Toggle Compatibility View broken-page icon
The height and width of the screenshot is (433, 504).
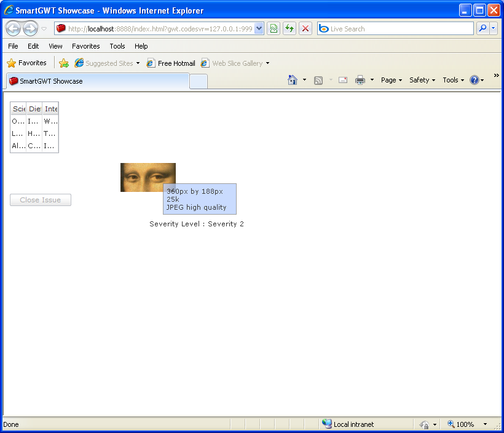coord(274,29)
